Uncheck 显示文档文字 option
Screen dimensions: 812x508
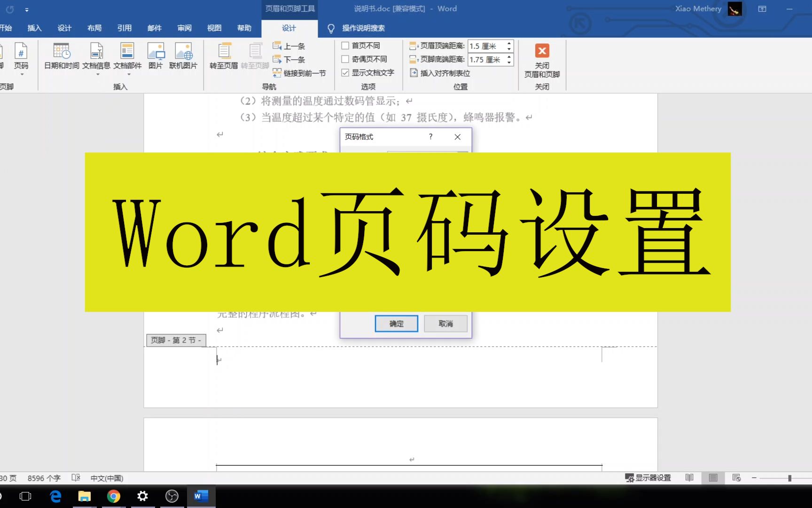[x=345, y=72]
